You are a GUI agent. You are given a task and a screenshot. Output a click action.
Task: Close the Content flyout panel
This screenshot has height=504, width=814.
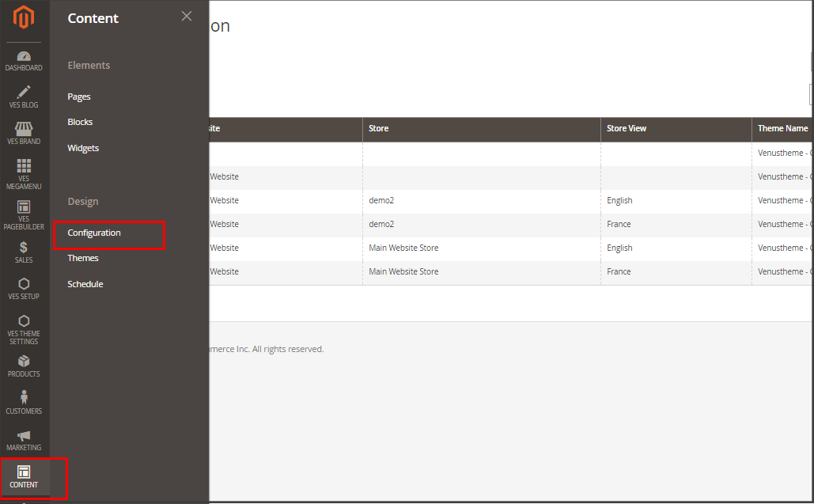pos(187,16)
